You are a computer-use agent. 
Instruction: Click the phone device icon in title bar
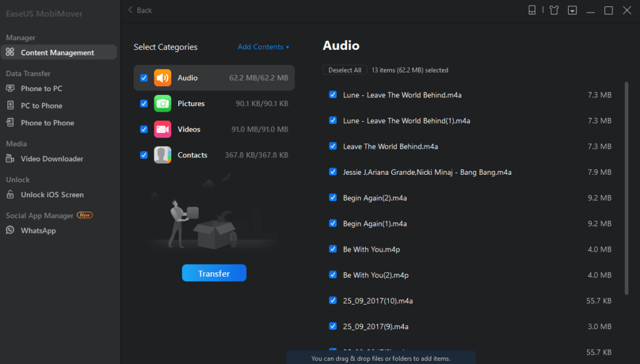532,10
